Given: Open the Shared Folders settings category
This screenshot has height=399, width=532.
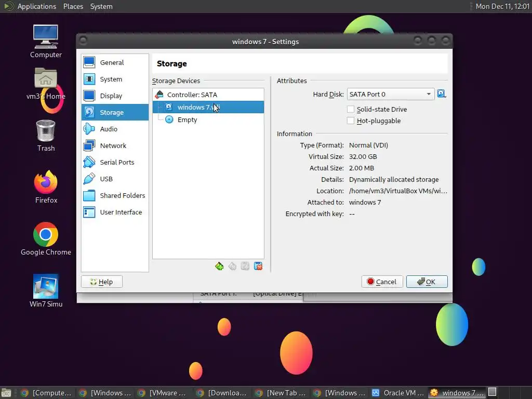Looking at the screenshot, I should click(115, 195).
